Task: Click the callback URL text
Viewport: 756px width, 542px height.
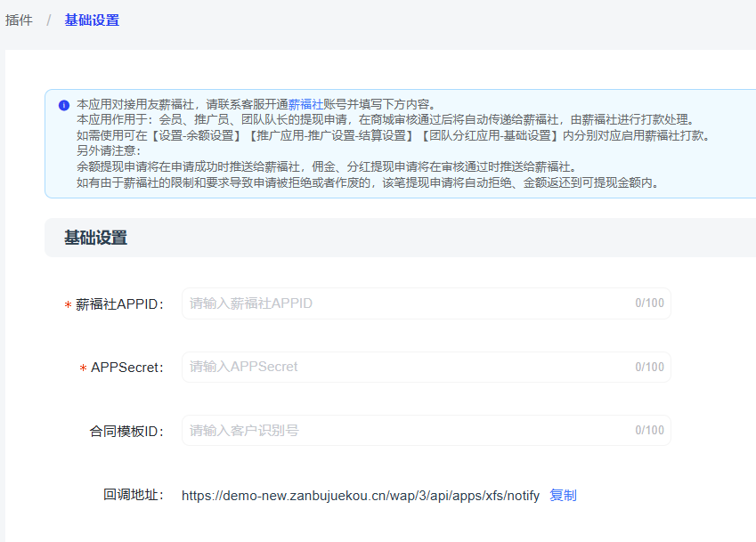Action: point(360,496)
